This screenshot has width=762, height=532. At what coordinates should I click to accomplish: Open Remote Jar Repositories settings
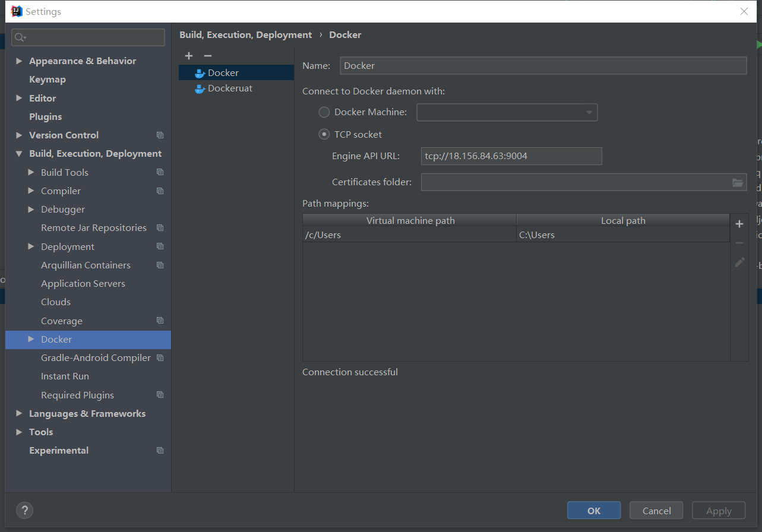tap(94, 228)
